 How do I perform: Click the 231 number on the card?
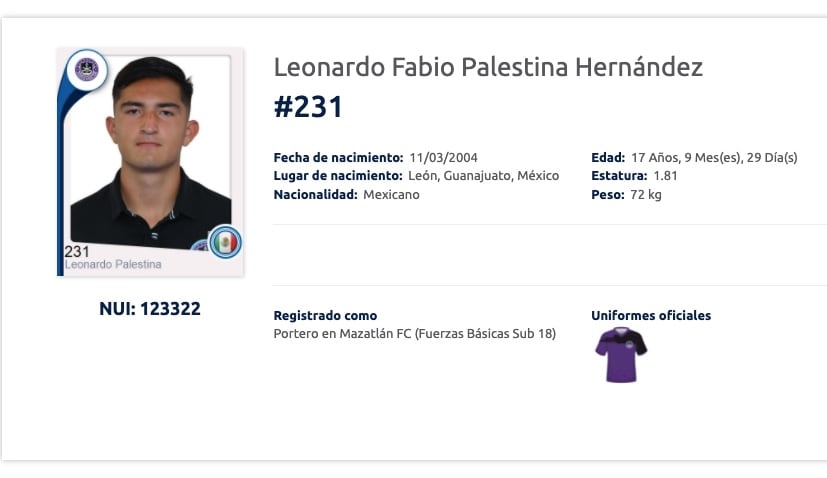[x=77, y=252]
